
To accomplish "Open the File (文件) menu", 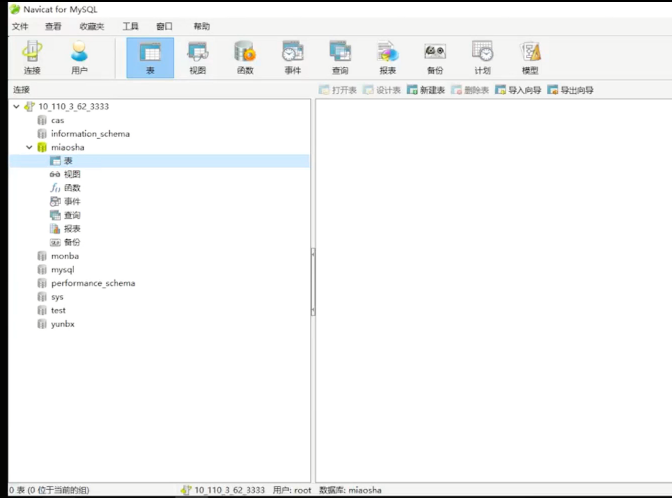I will point(20,27).
